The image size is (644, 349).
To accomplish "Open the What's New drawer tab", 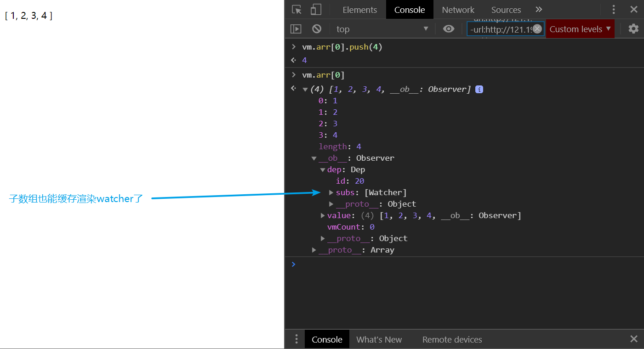I will 379,339.
